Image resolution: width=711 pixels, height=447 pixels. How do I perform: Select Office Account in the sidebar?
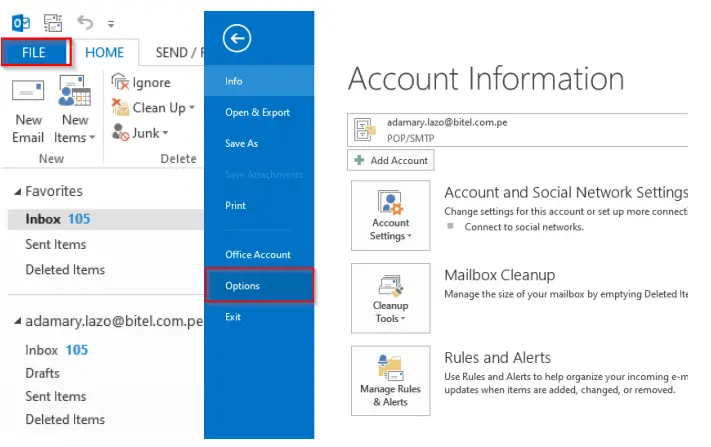(258, 254)
